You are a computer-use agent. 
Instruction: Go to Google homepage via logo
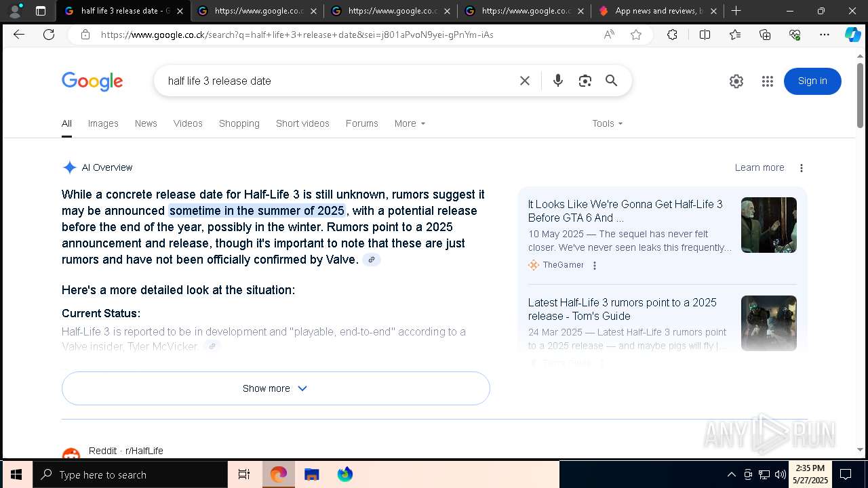coord(92,81)
